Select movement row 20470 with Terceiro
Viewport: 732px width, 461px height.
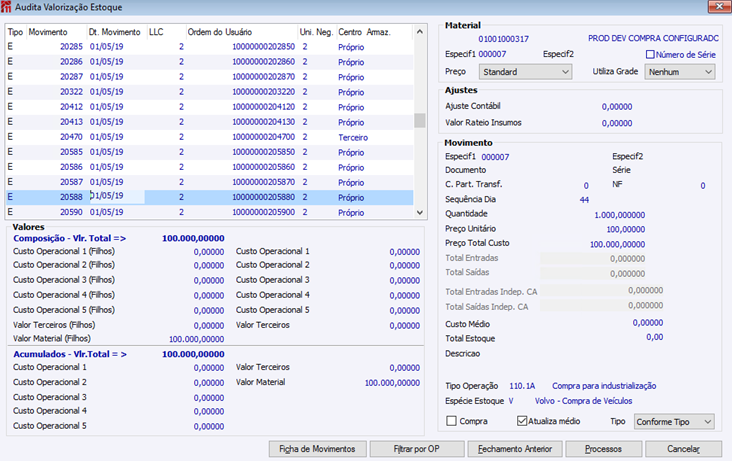[210, 137]
